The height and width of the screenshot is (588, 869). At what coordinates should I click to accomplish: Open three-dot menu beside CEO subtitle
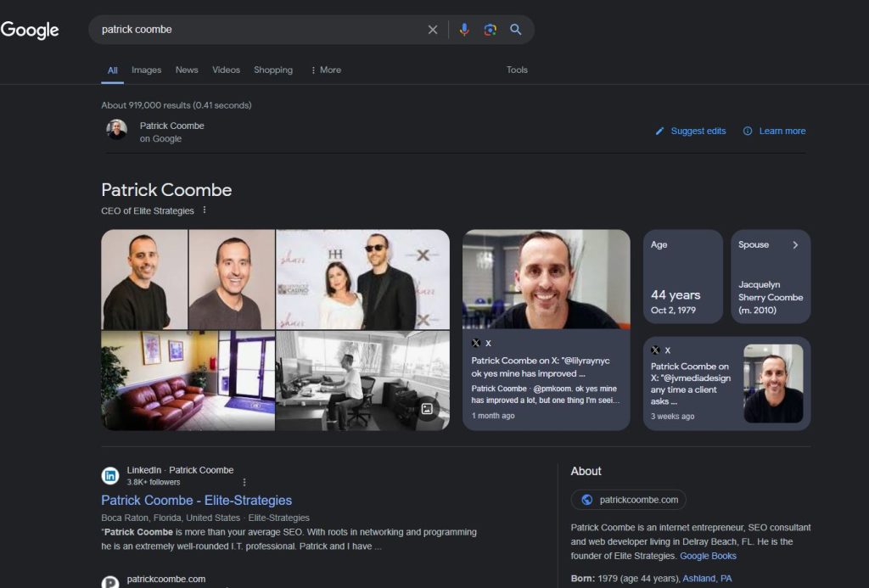click(205, 210)
